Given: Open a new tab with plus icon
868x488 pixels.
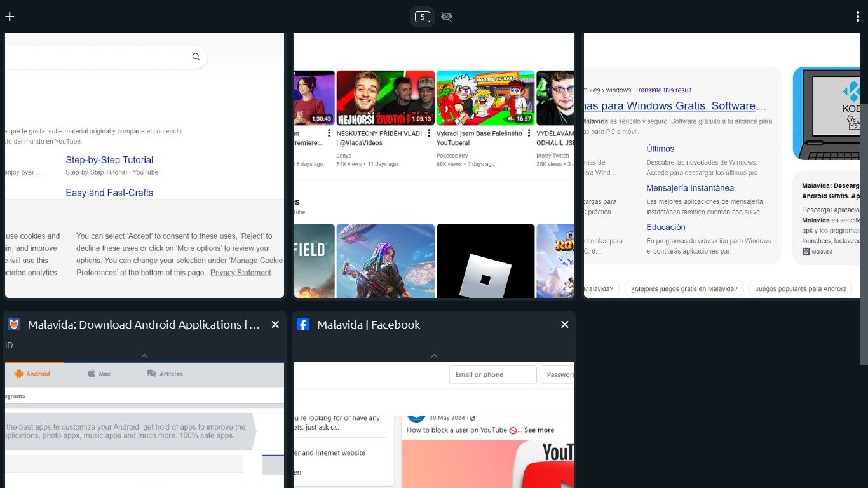Looking at the screenshot, I should (10, 17).
